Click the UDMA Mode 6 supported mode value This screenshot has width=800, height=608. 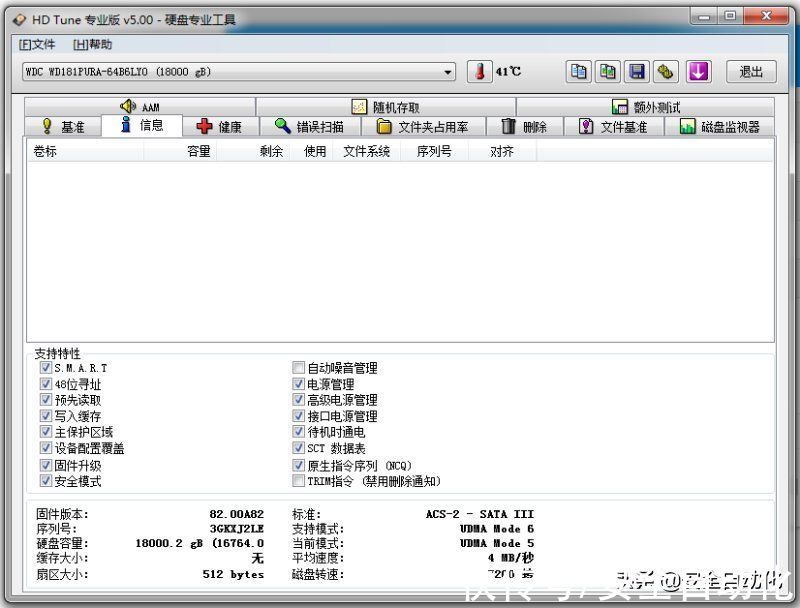coord(497,529)
